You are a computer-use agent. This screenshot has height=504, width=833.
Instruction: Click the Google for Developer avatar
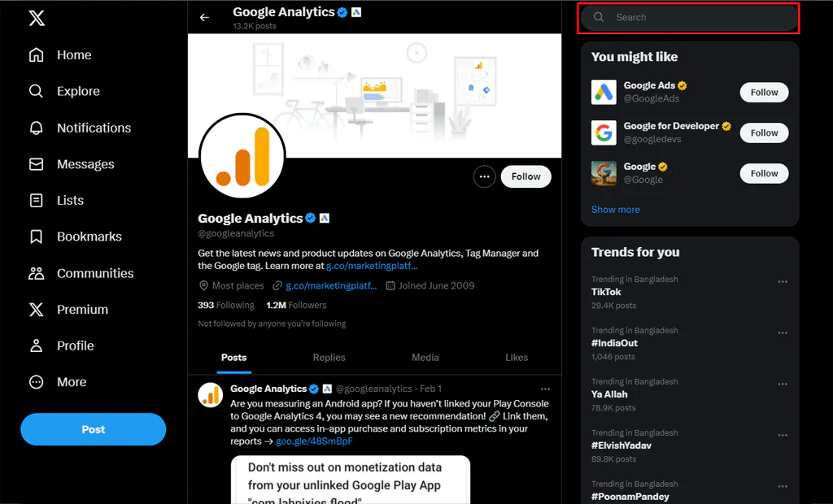tap(604, 133)
